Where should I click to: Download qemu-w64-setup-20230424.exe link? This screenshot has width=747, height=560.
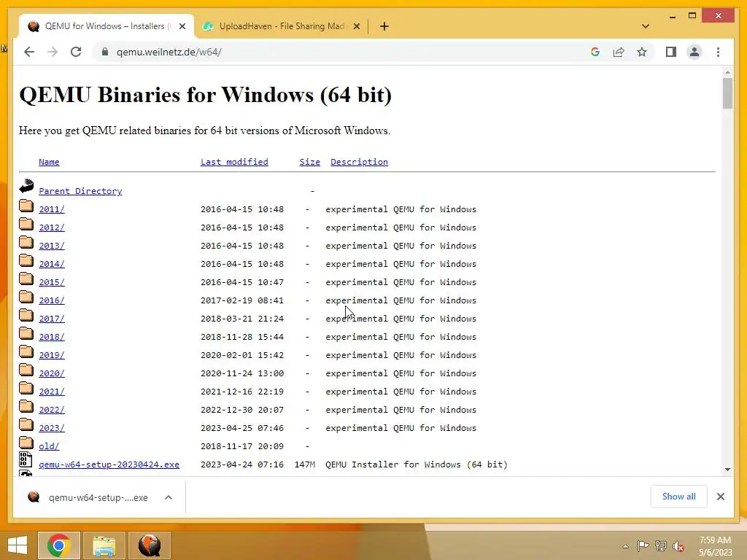click(109, 464)
